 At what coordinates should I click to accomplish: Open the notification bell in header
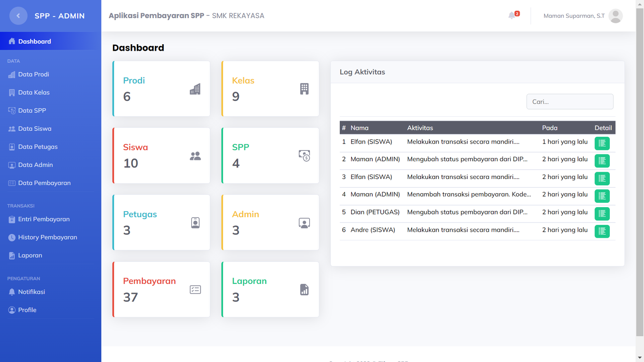[512, 16]
